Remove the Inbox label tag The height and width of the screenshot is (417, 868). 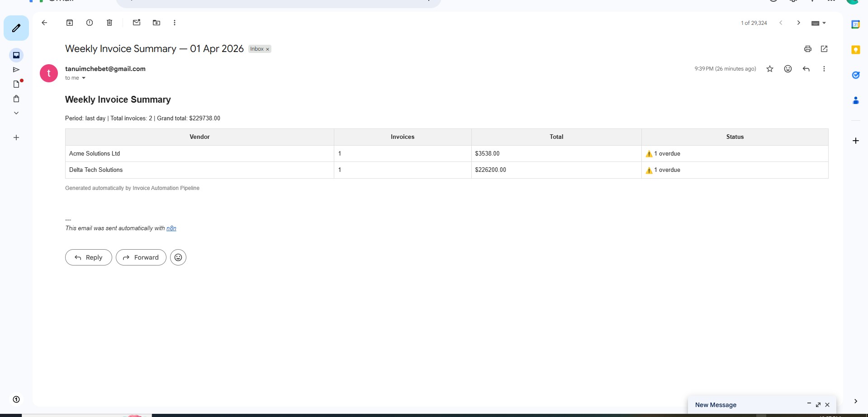coord(267,49)
